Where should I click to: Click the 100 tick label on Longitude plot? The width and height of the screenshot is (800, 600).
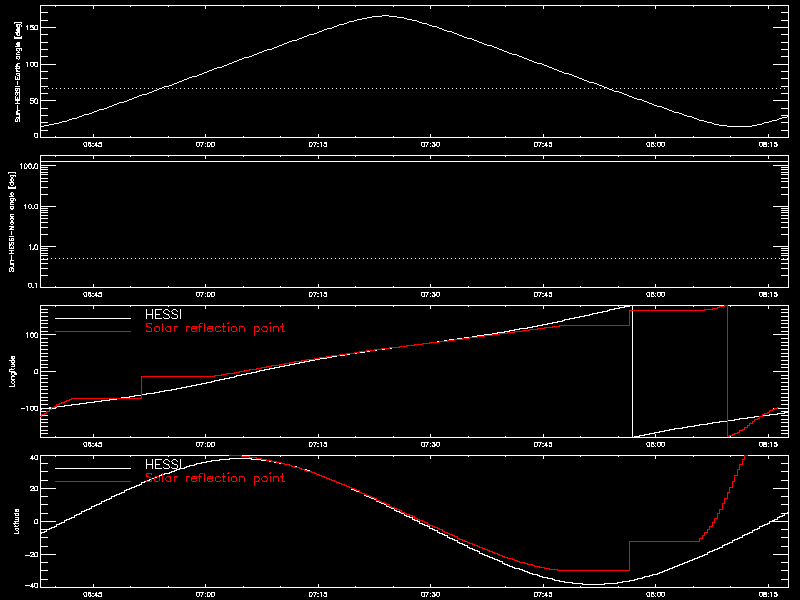click(32, 335)
